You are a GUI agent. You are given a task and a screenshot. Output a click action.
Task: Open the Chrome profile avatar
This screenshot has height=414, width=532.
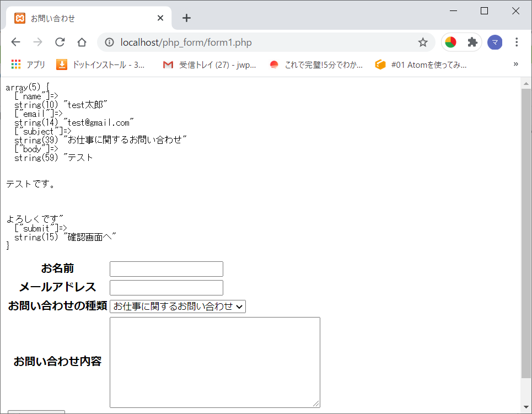(x=495, y=42)
